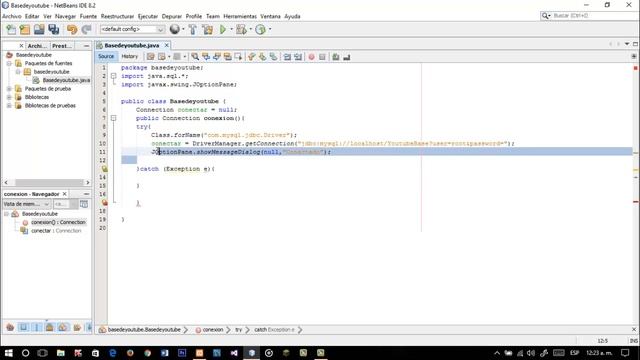Image resolution: width=640 pixels, height=360 pixels.
Task: Close the conexion Navegador panel
Action: [64, 194]
